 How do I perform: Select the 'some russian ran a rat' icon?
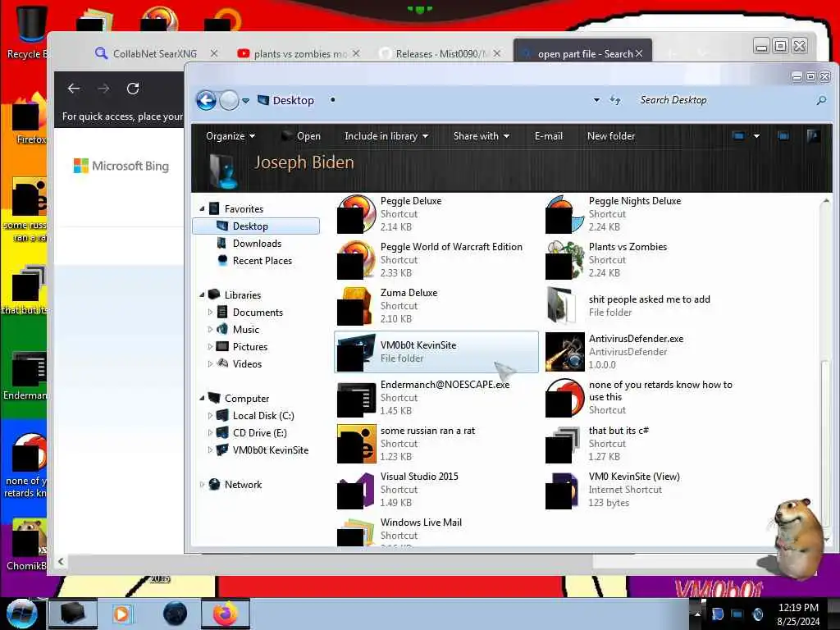(x=356, y=444)
